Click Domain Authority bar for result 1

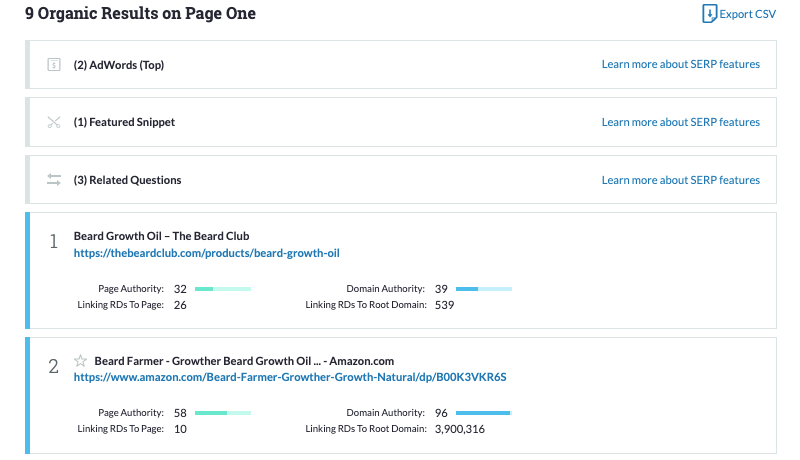483,289
